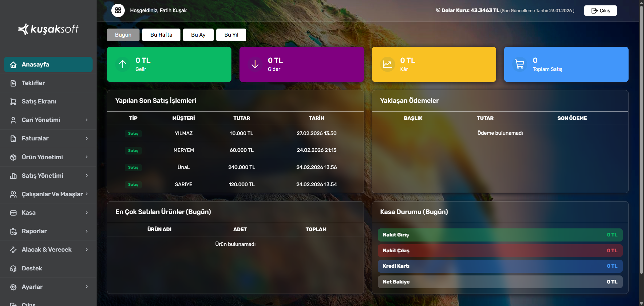Expand the Faturalar submenu chevron
This screenshot has height=306, width=644.
coord(87,139)
